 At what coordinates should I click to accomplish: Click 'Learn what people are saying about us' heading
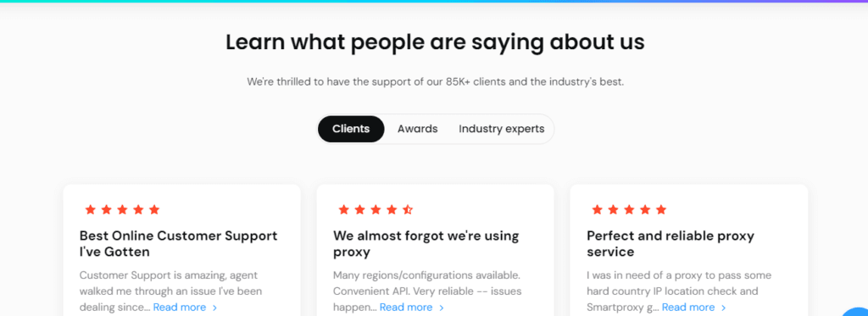pyautogui.click(x=435, y=42)
